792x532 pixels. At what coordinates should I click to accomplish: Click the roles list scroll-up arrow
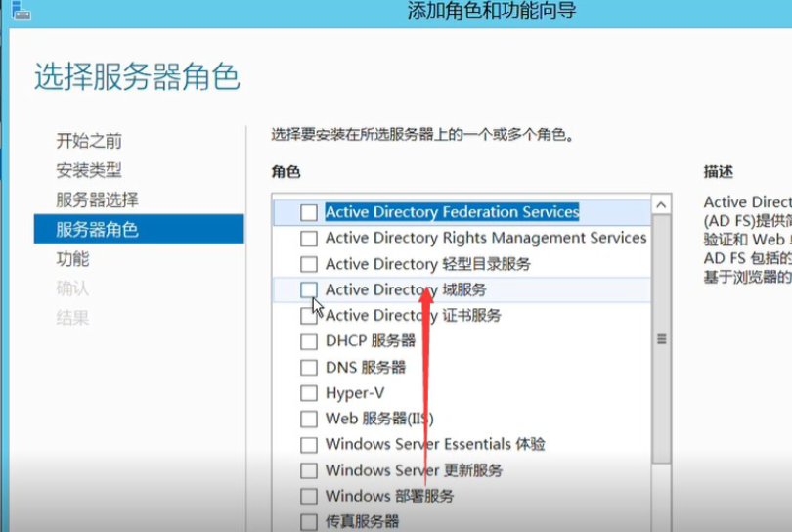[662, 205]
